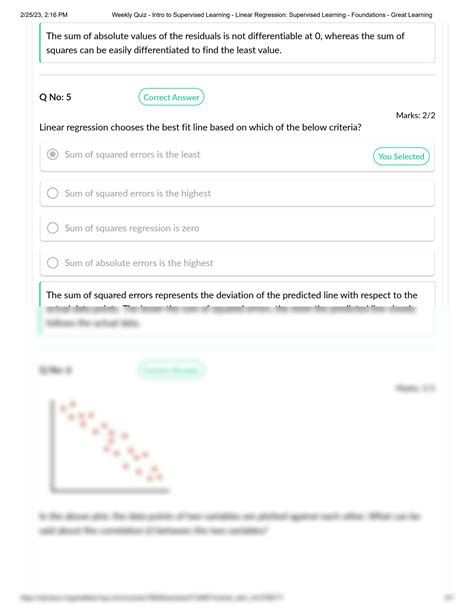Click the 'Sum of absolute errors is the highest' option text
This screenshot has height=613, width=474.
[139, 263]
